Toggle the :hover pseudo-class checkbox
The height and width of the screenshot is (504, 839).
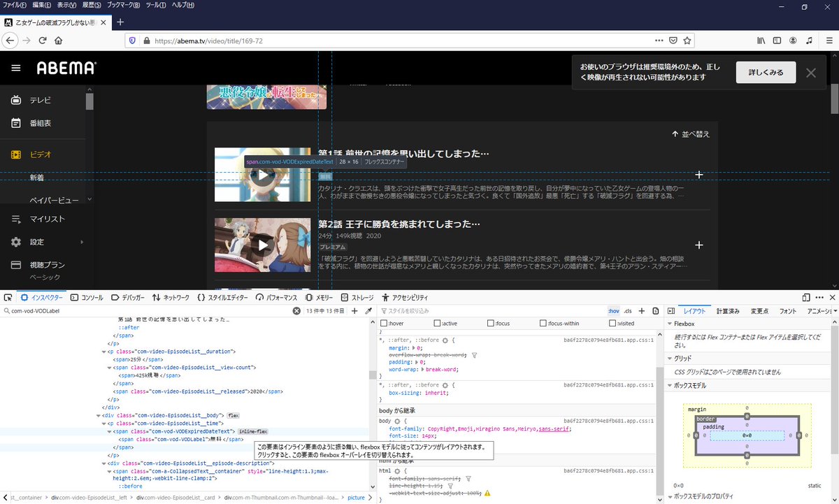[x=383, y=324]
